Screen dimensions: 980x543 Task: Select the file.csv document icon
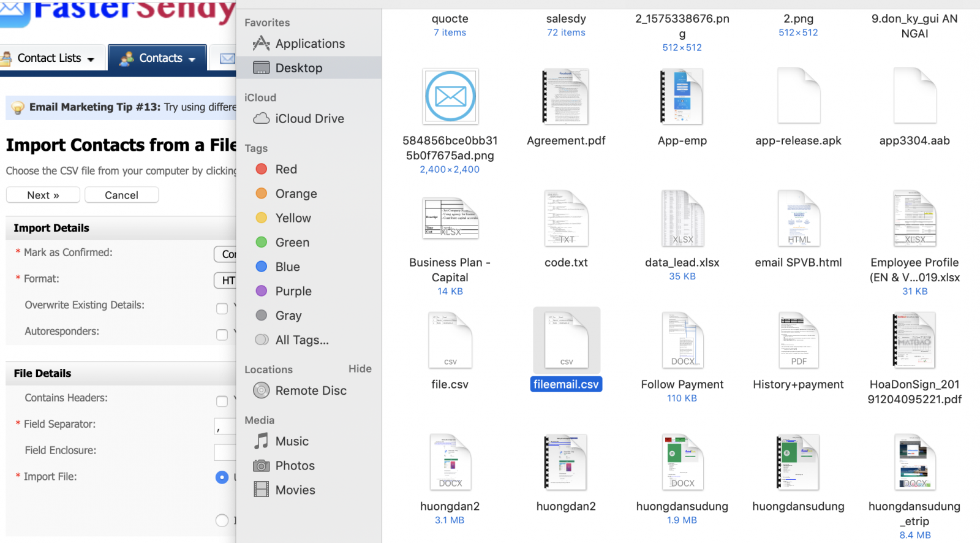point(450,341)
